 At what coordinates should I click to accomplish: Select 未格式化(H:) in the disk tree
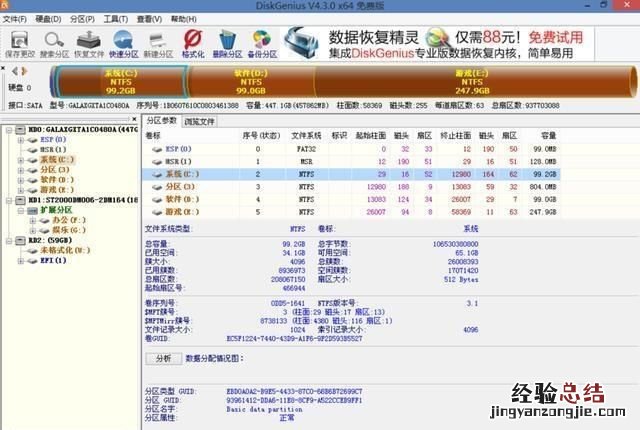pos(65,250)
